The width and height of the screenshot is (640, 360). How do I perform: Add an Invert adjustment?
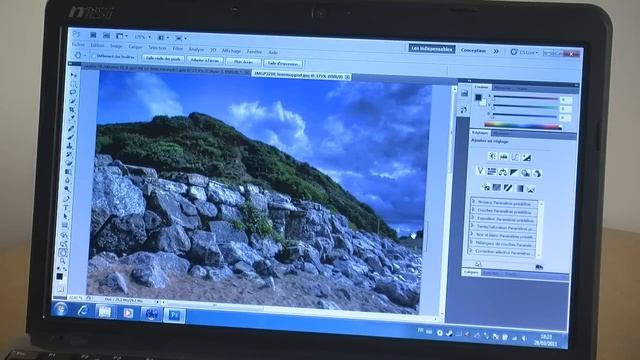click(x=486, y=187)
